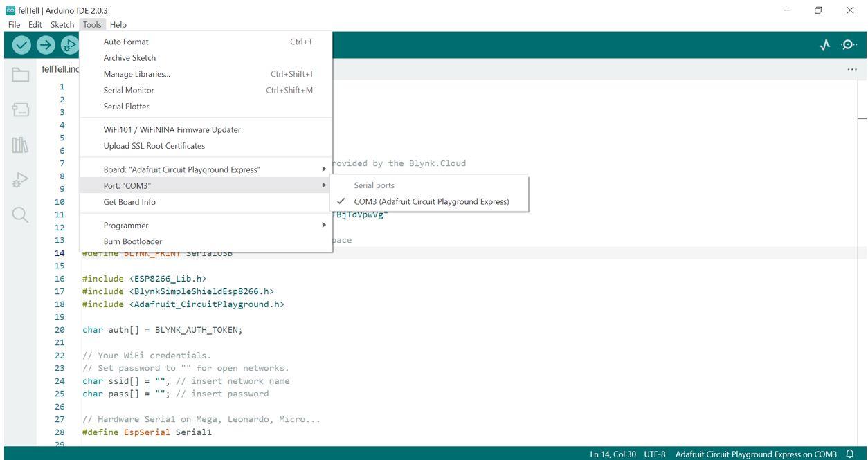Viewport: 868px width, 460px height.
Task: Open the Serial Monitor magnifier icon
Action: tap(848, 45)
